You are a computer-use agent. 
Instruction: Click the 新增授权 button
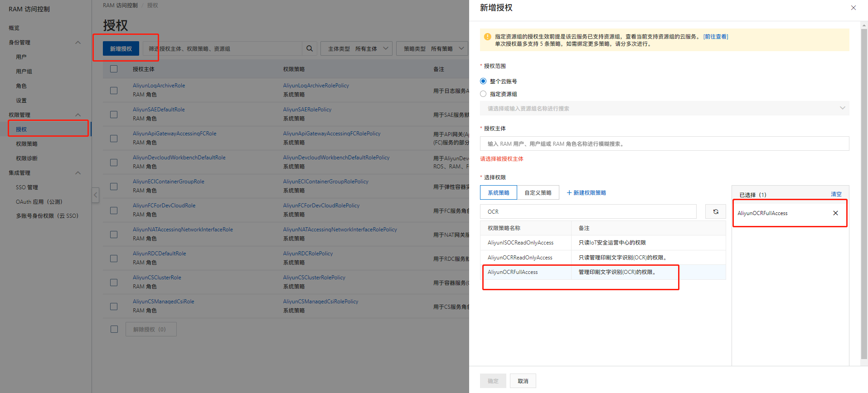(x=121, y=48)
